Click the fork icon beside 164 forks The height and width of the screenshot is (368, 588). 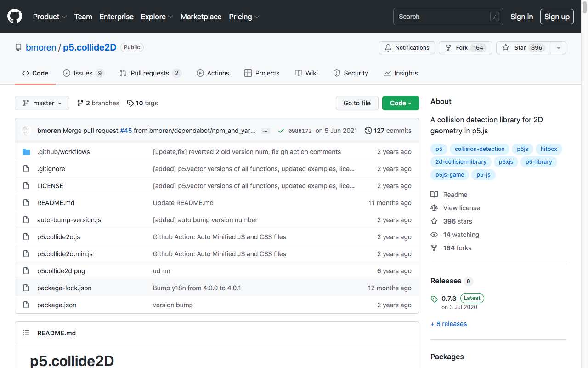434,248
